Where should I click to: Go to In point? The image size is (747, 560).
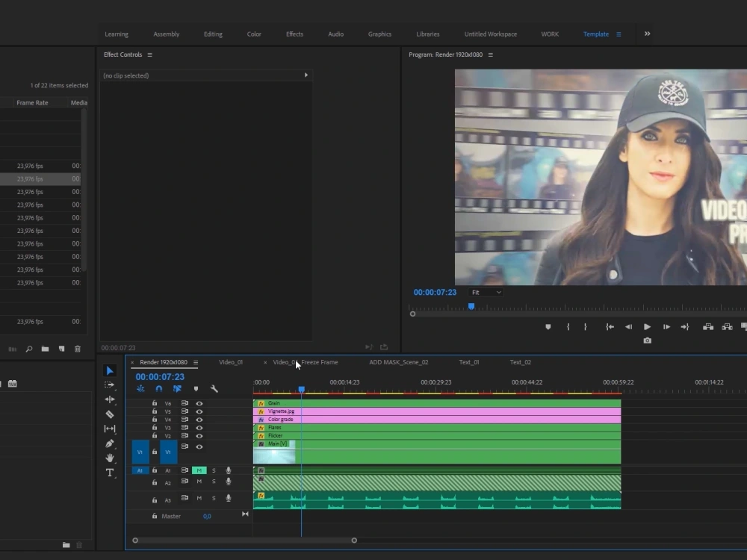coord(610,327)
